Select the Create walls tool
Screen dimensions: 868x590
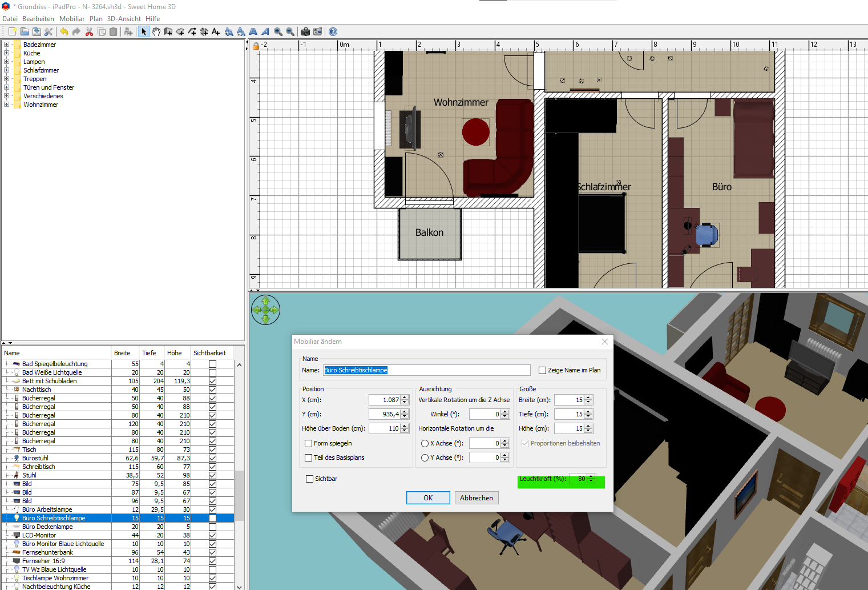(x=168, y=32)
